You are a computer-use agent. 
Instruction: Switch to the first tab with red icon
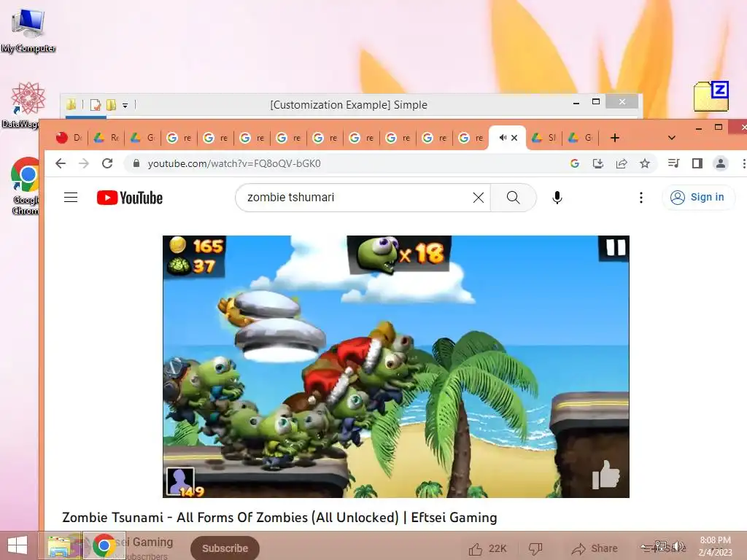69,138
